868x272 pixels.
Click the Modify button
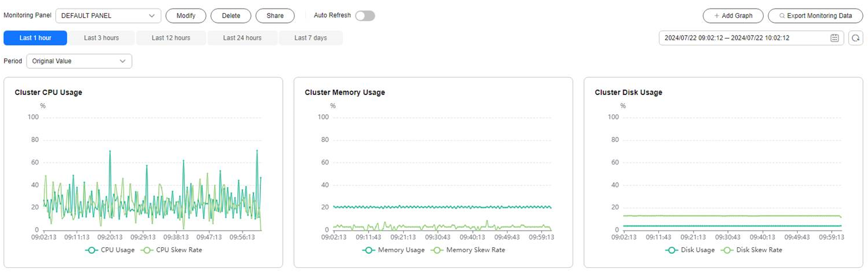[x=186, y=16]
